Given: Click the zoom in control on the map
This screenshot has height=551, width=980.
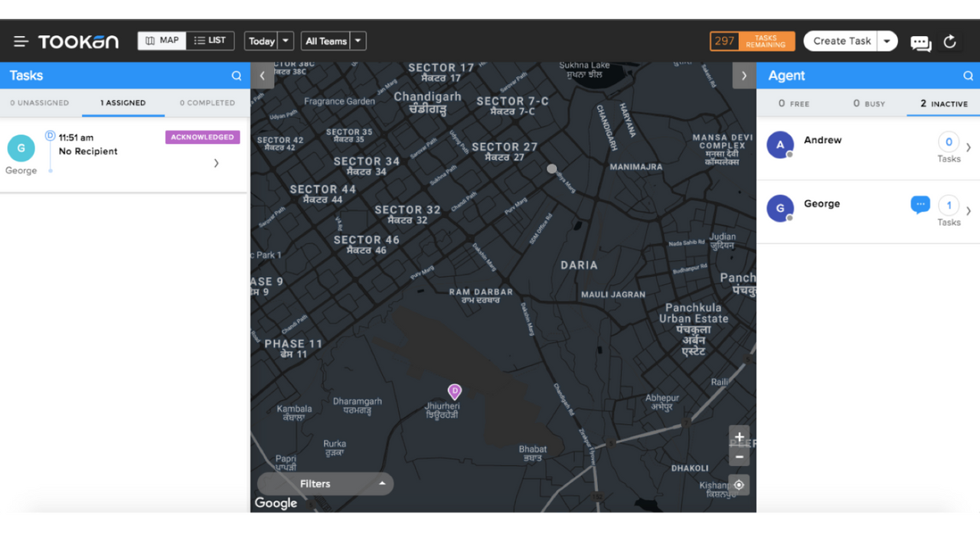Looking at the screenshot, I should click(x=739, y=436).
